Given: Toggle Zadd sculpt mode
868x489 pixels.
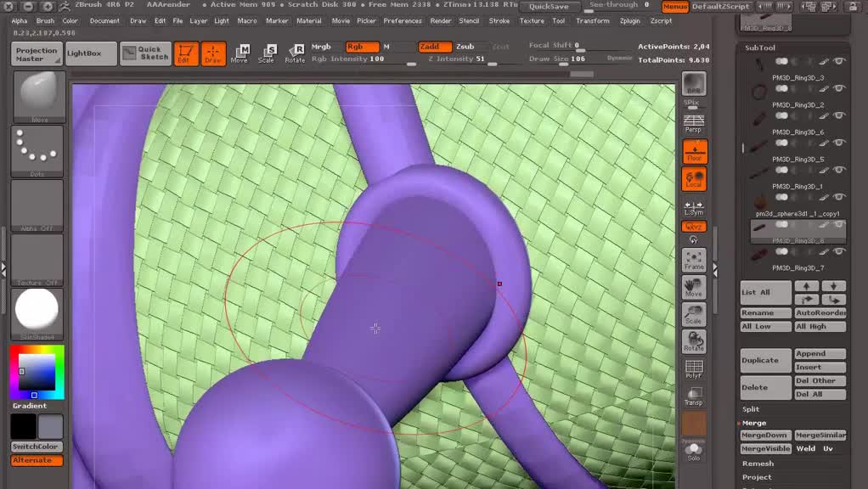Looking at the screenshot, I should [x=435, y=47].
